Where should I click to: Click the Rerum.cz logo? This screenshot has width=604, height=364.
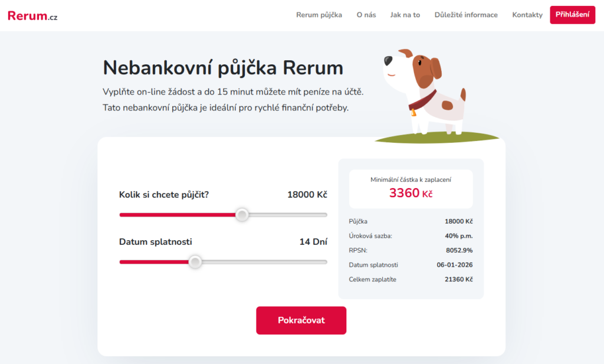coord(32,15)
